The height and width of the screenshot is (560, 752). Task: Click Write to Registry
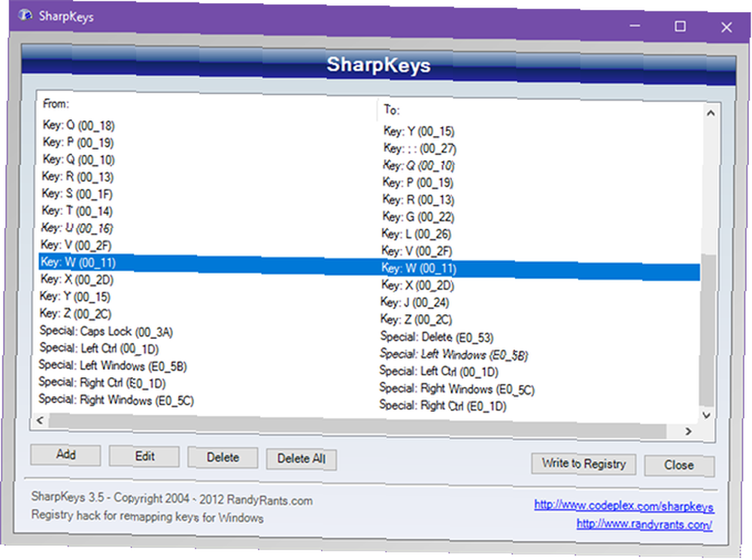584,464
